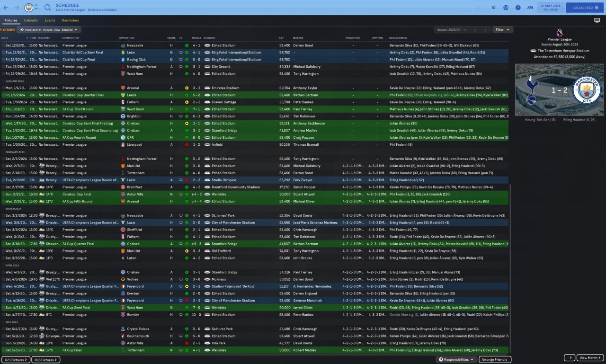Open the Social Feed button
Screen dimensions: 606x364
pos(585,8)
